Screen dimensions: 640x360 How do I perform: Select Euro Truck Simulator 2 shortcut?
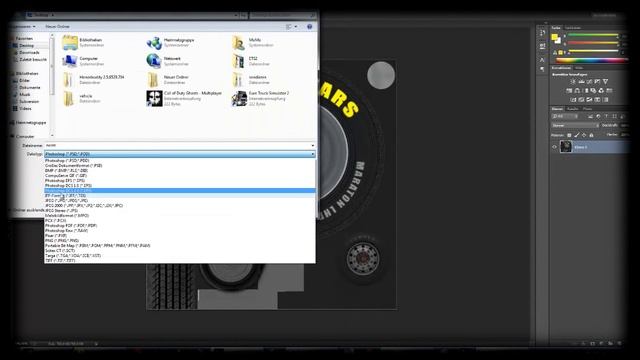[261, 98]
